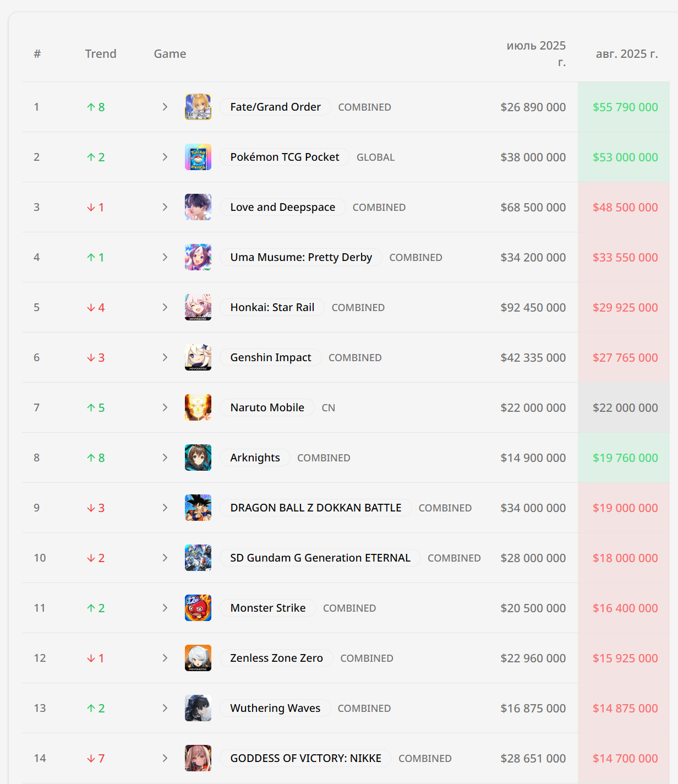Image resolution: width=678 pixels, height=784 pixels.
Task: Click the Monster Strike app icon
Action: [198, 608]
